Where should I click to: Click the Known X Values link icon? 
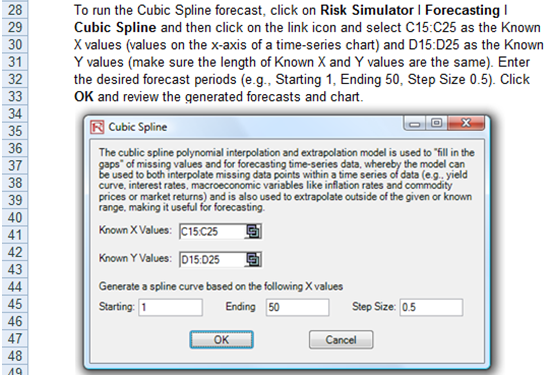click(253, 232)
